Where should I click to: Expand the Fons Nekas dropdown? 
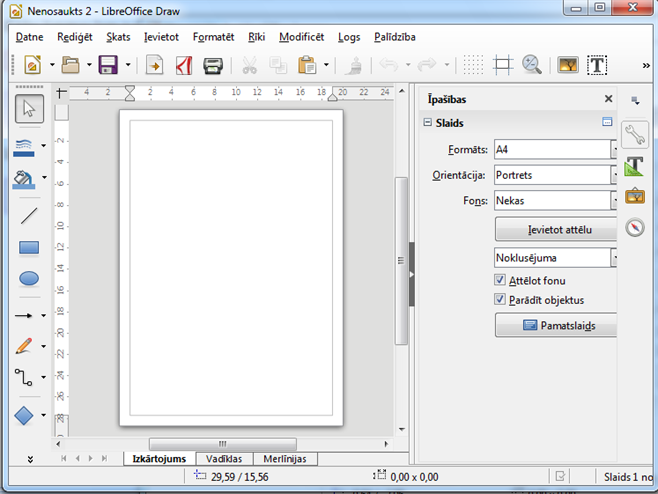point(613,200)
